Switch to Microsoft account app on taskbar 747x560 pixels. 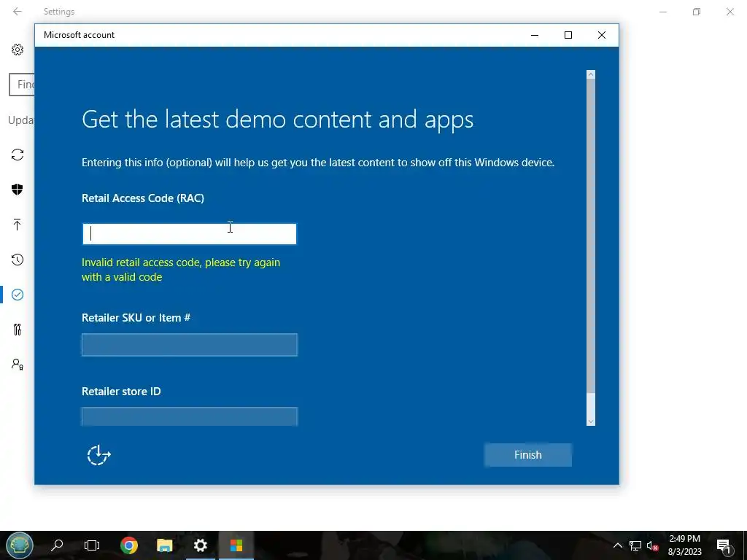236,545
